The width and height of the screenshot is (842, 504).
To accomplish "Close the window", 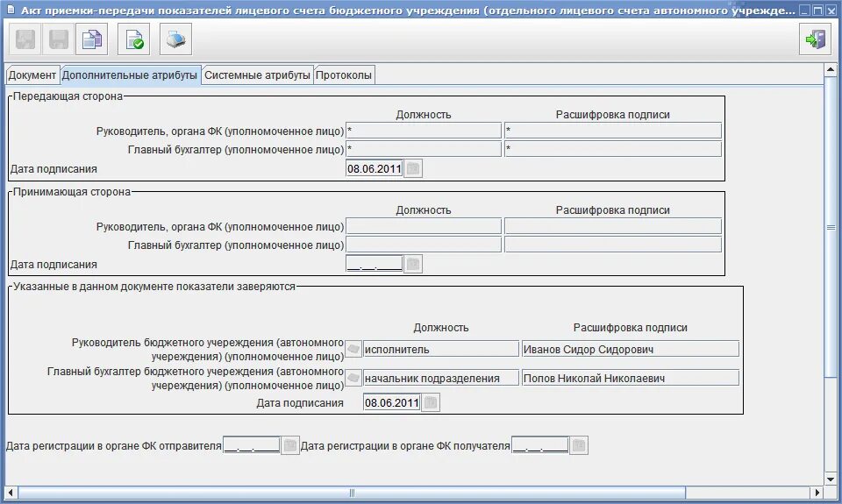I will 831,11.
